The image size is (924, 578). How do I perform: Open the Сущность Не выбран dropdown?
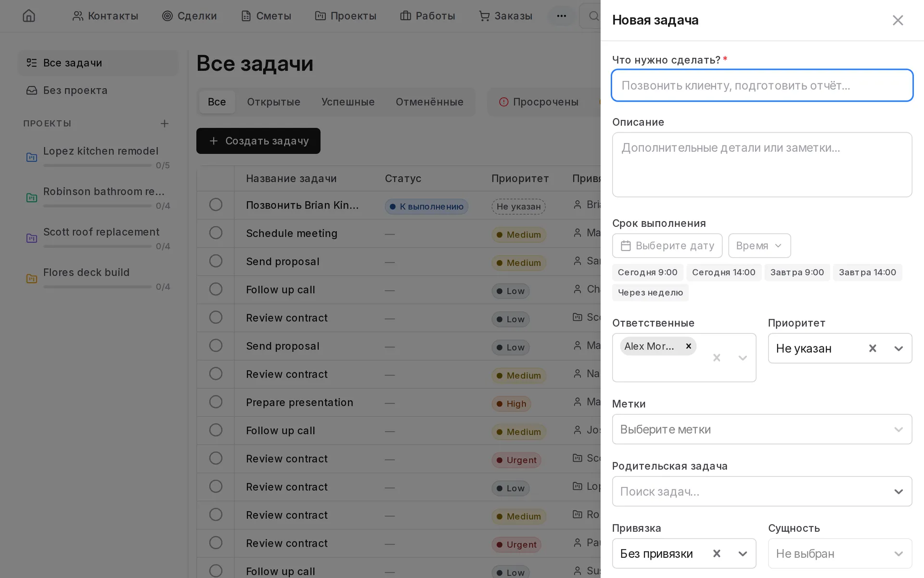coord(840,553)
